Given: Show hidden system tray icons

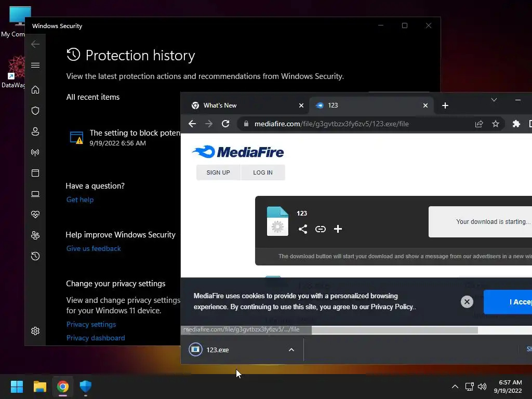Looking at the screenshot, I should click(x=455, y=387).
